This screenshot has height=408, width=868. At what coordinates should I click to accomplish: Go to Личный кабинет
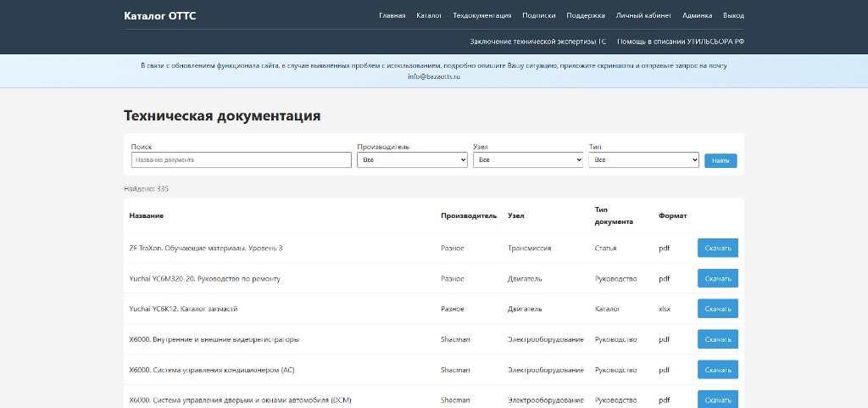pos(644,15)
